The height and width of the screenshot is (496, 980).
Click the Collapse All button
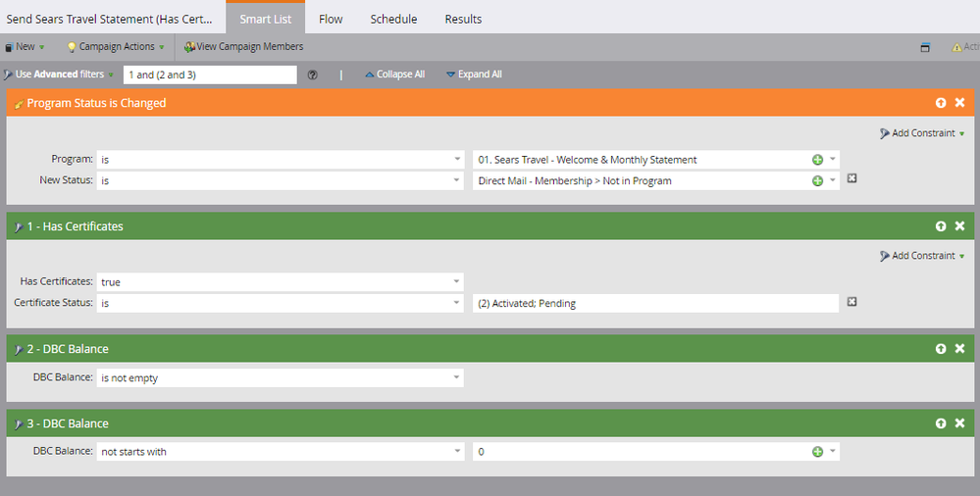click(x=393, y=74)
